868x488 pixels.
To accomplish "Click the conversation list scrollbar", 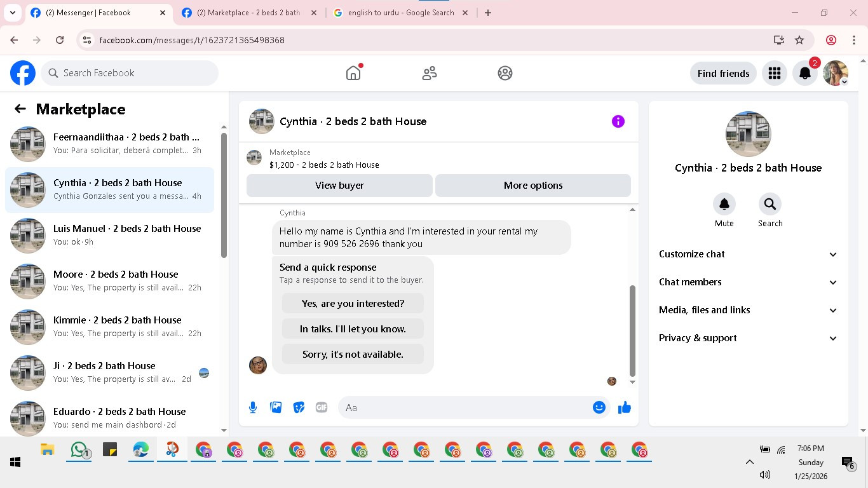I will [224, 195].
